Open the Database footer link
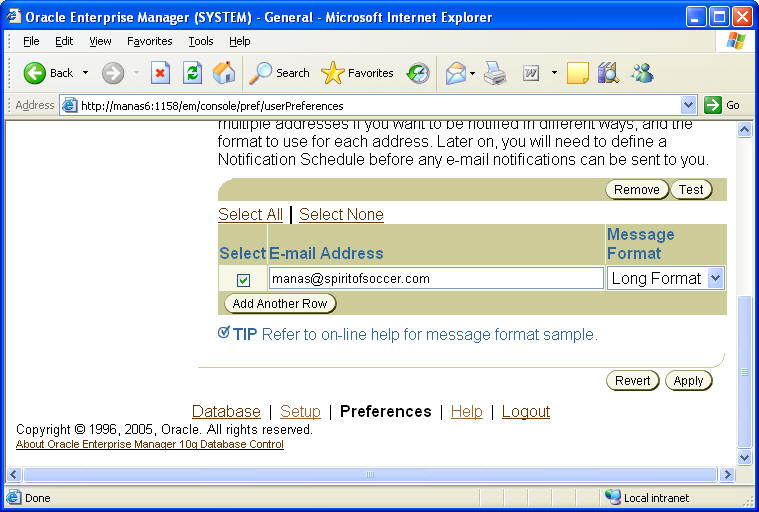 (x=226, y=411)
